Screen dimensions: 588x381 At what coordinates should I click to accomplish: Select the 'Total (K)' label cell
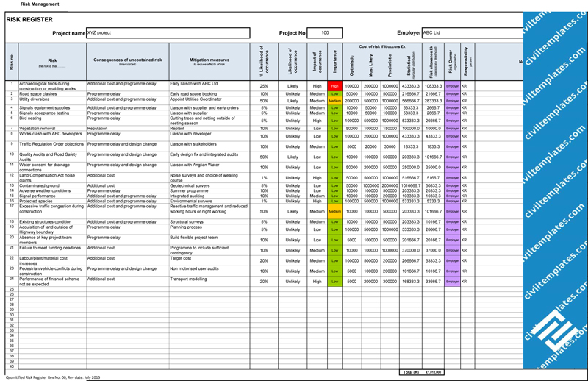[411, 372]
